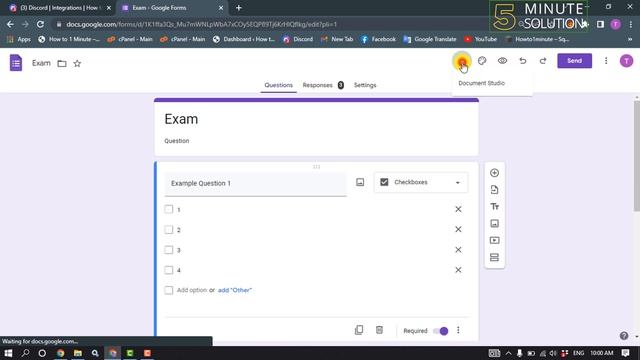Delete the question with trash icon
The image size is (640, 360).
[x=379, y=330]
